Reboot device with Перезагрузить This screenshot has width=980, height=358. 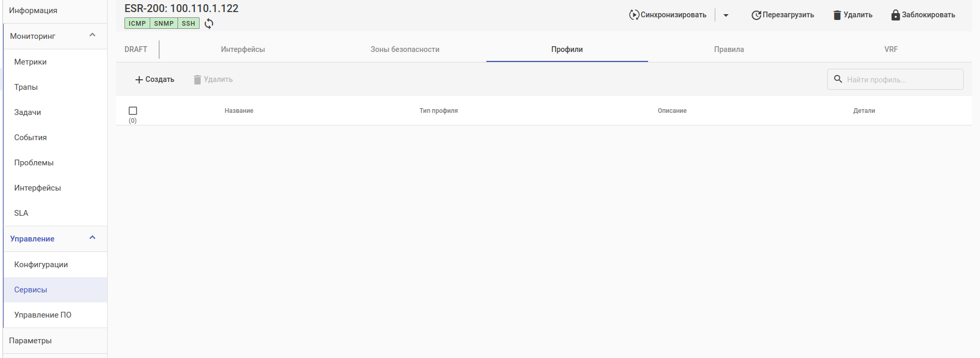[x=783, y=15]
